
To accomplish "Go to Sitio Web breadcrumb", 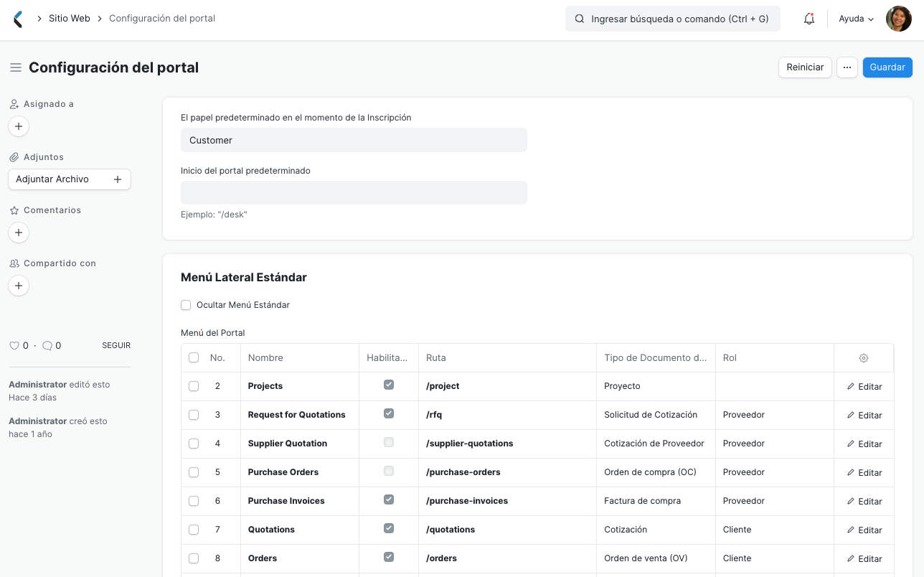I will pyautogui.click(x=70, y=19).
